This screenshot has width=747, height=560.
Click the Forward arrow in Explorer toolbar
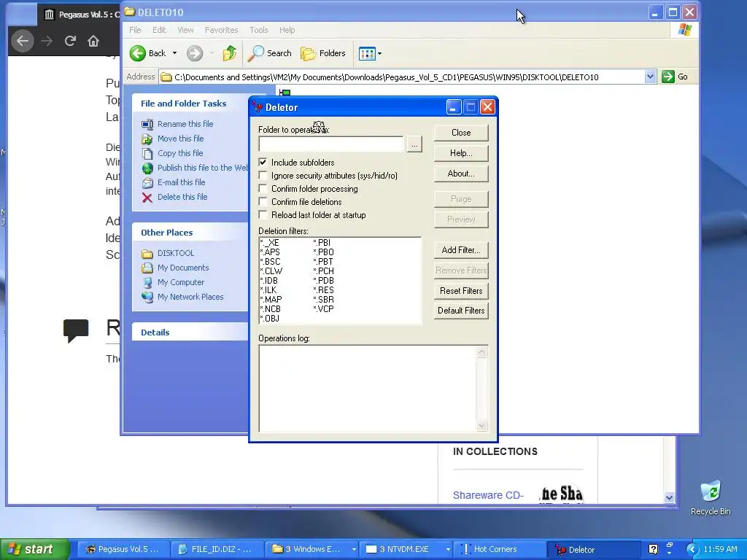[x=194, y=53]
